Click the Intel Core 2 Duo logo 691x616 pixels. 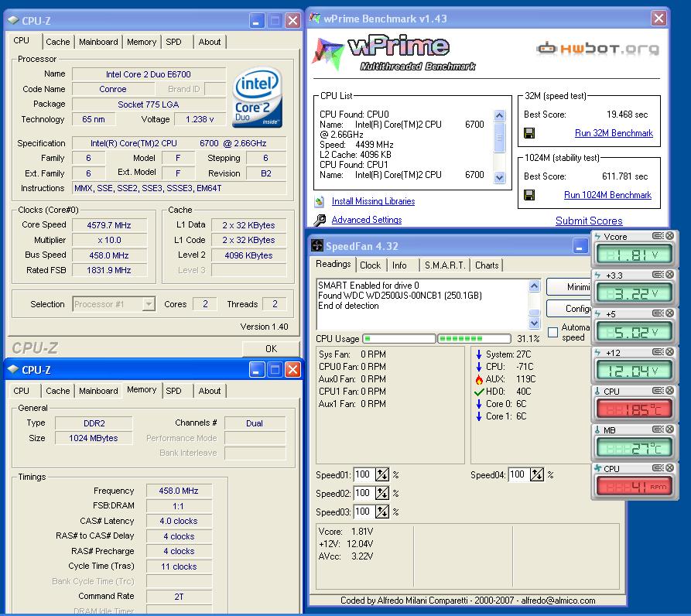click(258, 97)
